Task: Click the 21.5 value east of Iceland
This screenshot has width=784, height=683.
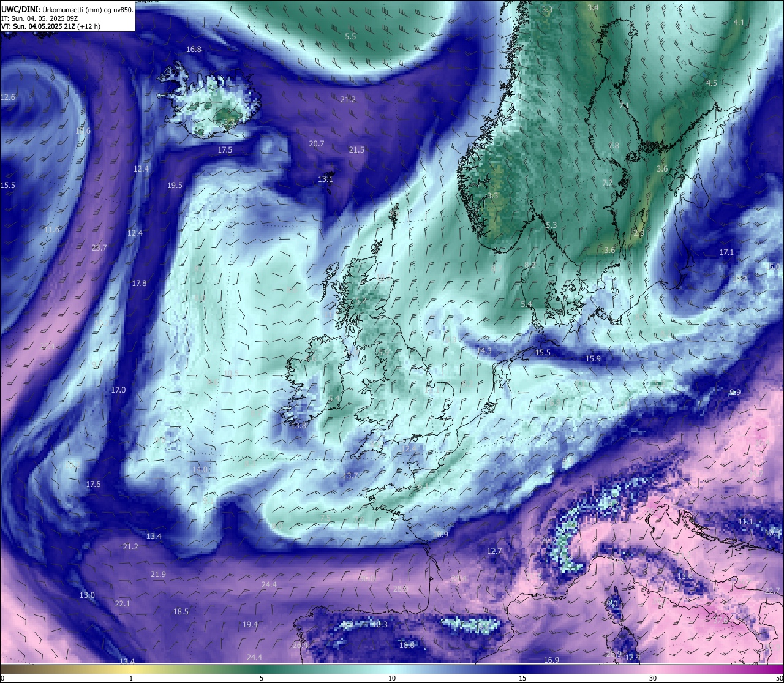Action: pyautogui.click(x=356, y=149)
